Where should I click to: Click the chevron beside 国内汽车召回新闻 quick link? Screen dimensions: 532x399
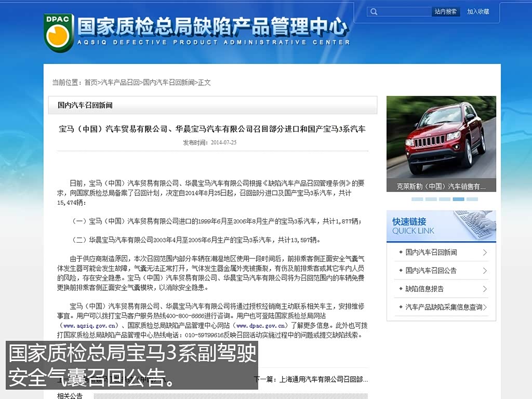coord(485,252)
